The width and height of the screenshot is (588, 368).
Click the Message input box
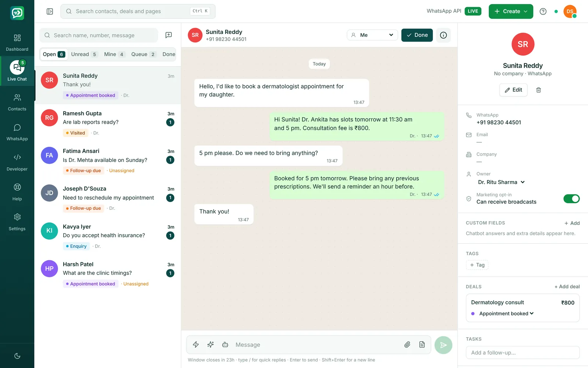316,345
